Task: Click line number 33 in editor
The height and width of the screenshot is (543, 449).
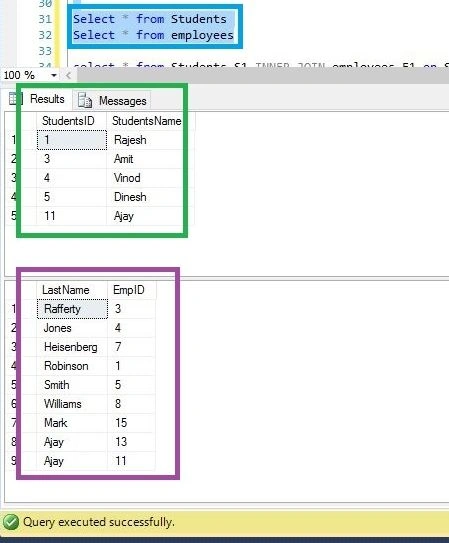Action: 45,51
